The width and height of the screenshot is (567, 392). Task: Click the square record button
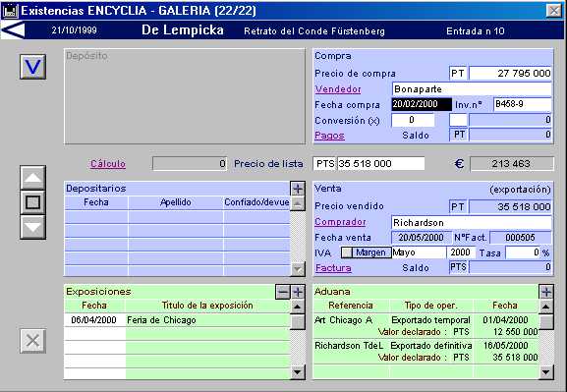pyautogui.click(x=32, y=202)
